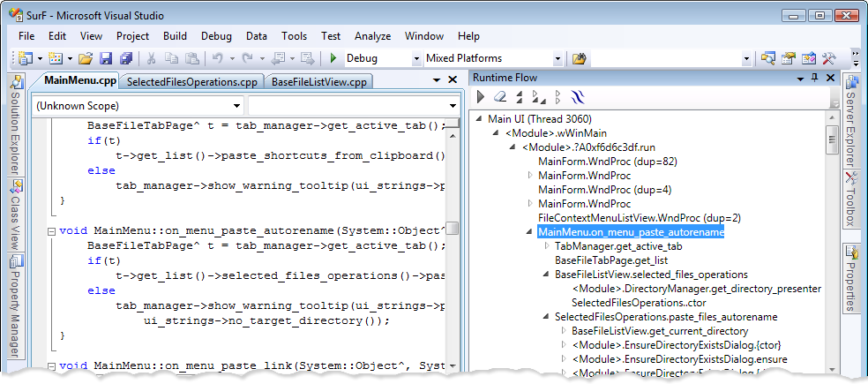Open the Server Explorer side panel
The image size is (868, 384).
[851, 124]
